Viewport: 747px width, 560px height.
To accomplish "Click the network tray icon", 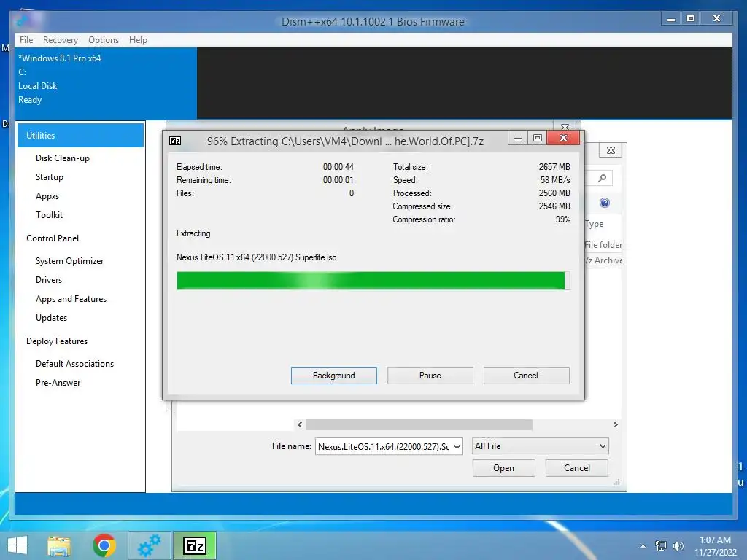I will click(x=661, y=546).
